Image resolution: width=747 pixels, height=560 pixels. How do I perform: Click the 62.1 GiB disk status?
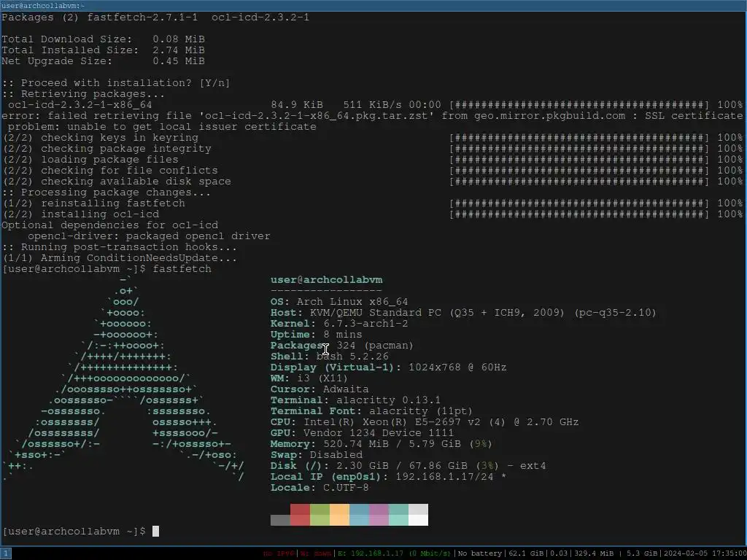[x=525, y=553]
